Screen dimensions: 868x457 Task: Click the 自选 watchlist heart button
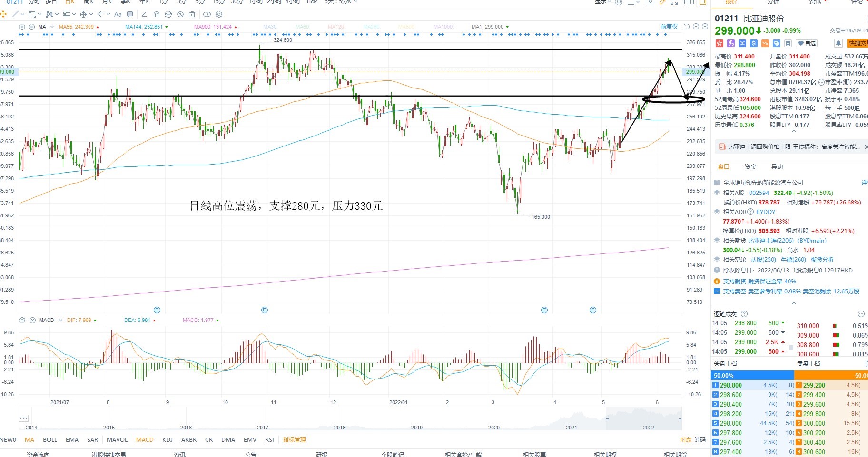click(808, 43)
